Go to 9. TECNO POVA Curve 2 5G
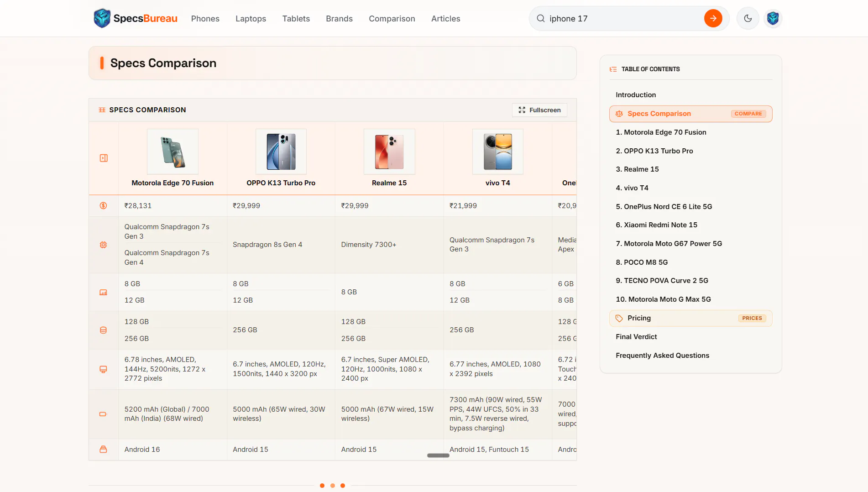868x492 pixels. [662, 281]
